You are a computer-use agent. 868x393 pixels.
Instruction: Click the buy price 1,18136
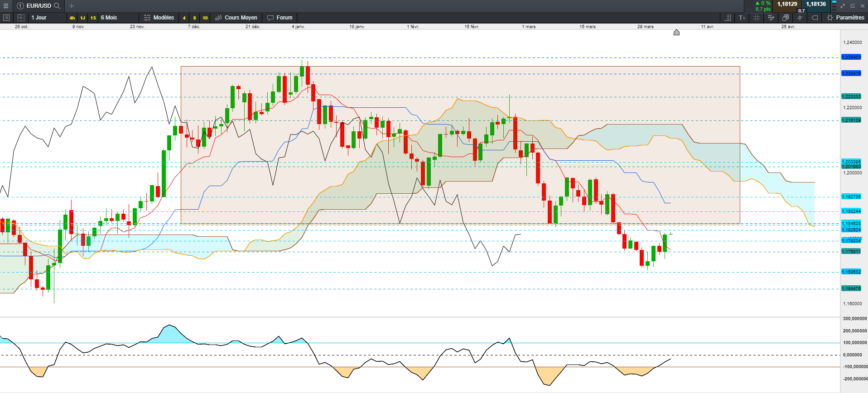(x=816, y=4)
